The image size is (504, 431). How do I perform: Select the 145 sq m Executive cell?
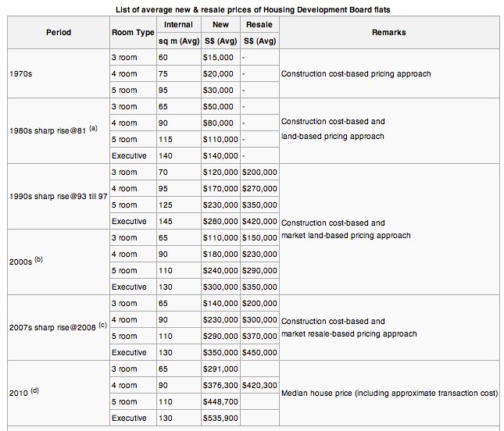click(x=179, y=221)
